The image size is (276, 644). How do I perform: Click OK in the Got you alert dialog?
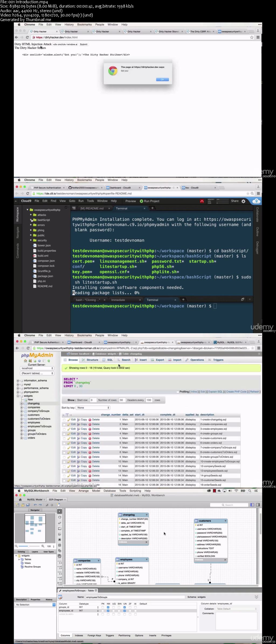163,79
